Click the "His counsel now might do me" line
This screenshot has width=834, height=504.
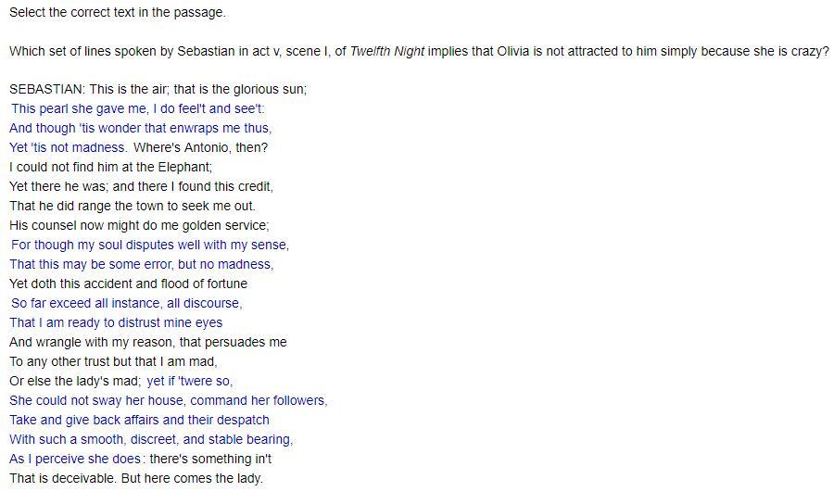coord(139,225)
